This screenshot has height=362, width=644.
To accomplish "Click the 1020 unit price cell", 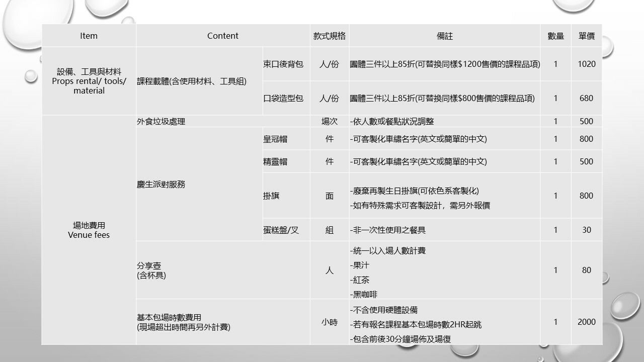I will (586, 64).
